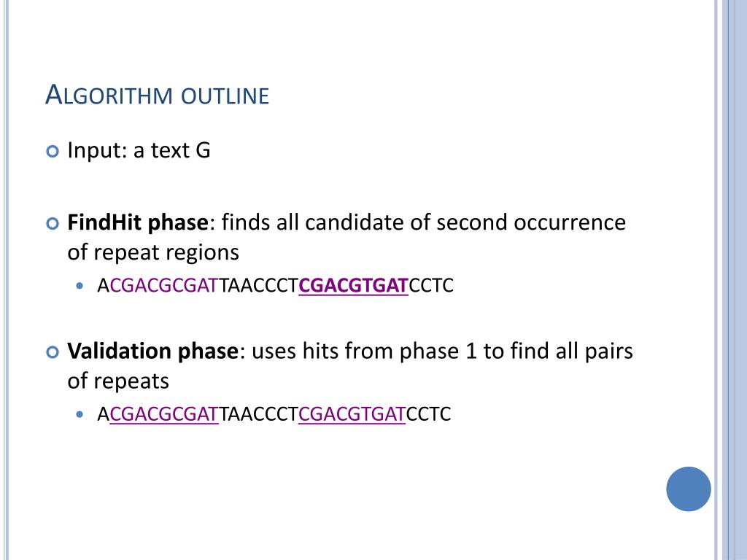Viewport: 747px width, 560px height.
Task: Click "TAACCCT" in the FindHit sequence
Action: pyautogui.click(x=259, y=286)
